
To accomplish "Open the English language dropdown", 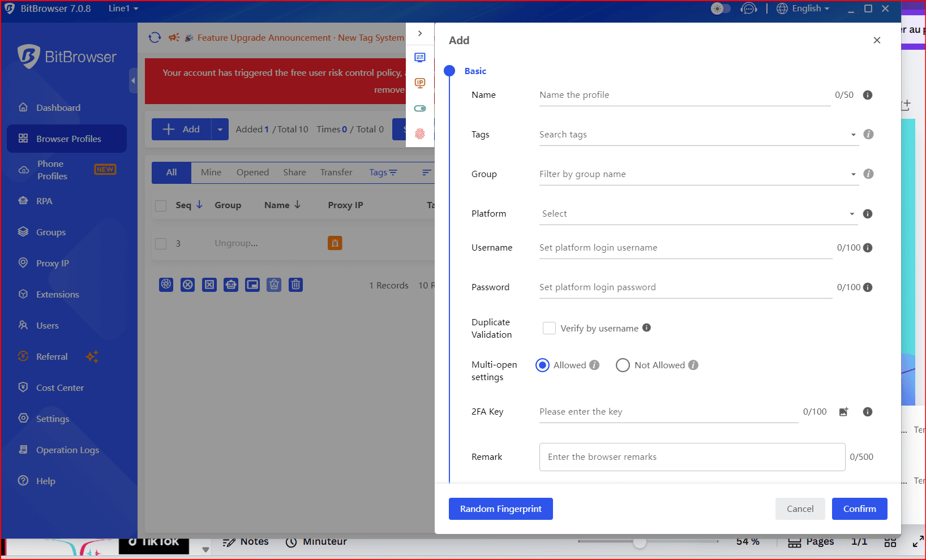I will (803, 8).
